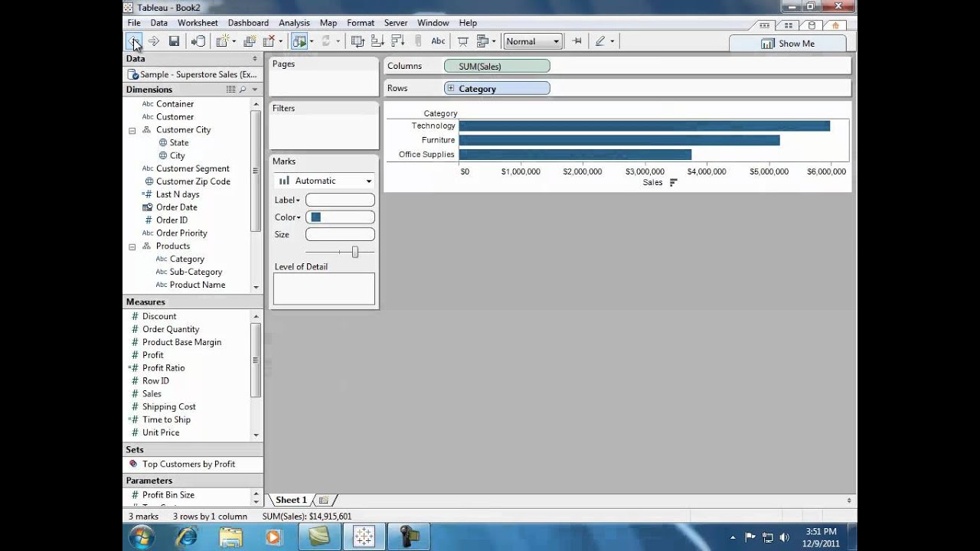Click the New Worksheet toolbar icon
Screen dimensions: 980x551
[223, 41]
